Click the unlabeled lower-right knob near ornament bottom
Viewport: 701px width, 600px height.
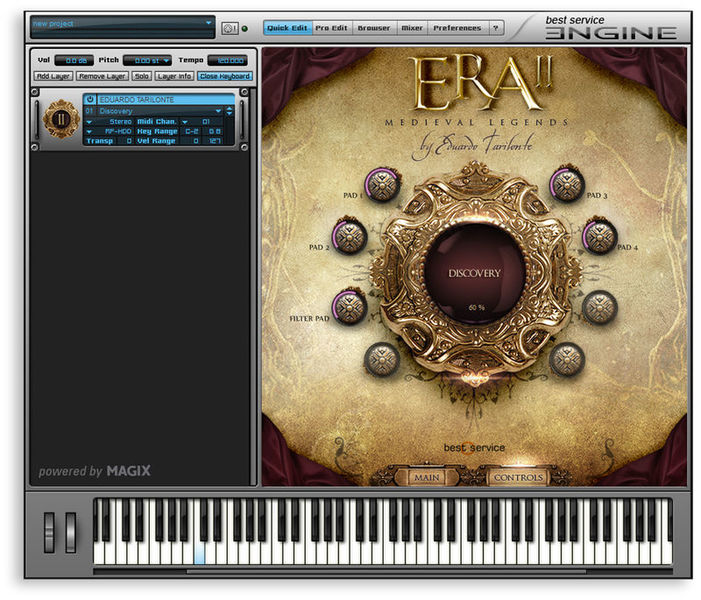click(x=566, y=359)
